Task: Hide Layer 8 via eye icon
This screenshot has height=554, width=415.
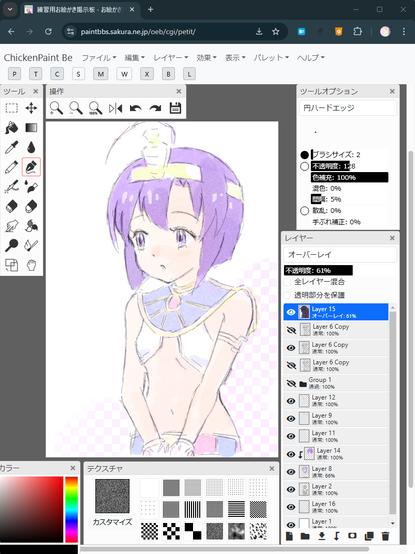Action: tap(291, 472)
